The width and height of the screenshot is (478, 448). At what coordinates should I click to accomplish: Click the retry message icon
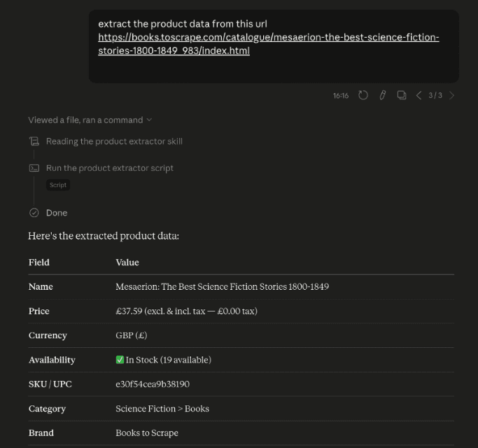363,95
